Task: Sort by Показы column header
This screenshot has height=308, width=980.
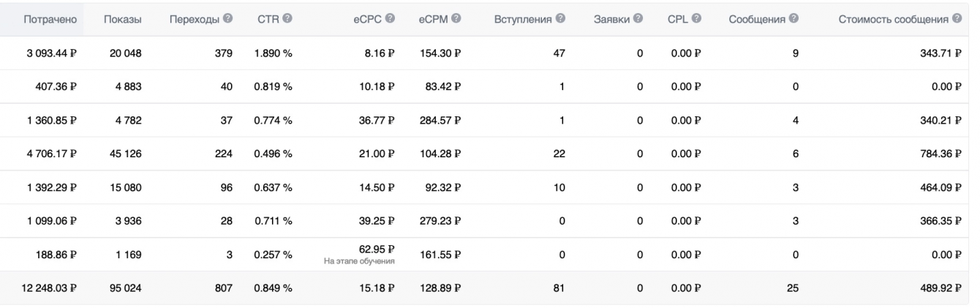Action: pos(121,18)
